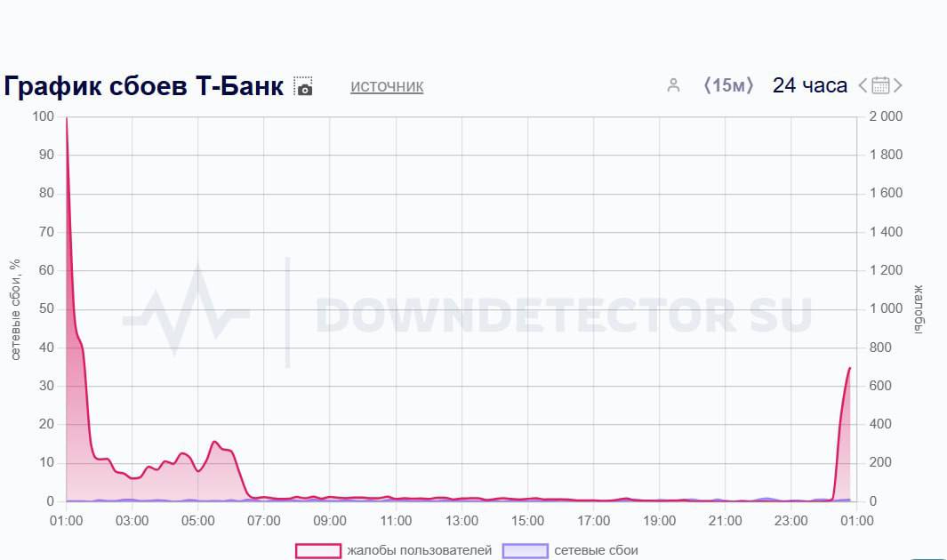Screen dimensions: 947x560
Task: Open the «источник» source link
Action: (387, 86)
